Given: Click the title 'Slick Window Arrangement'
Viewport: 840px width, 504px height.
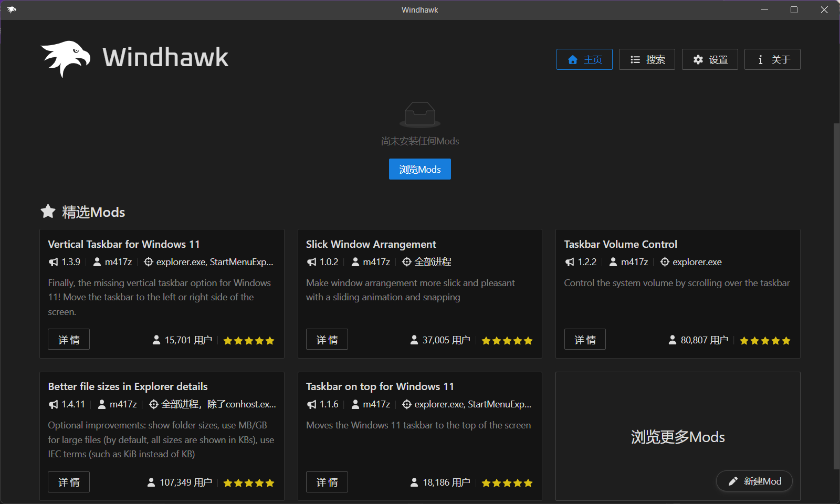Looking at the screenshot, I should tap(371, 244).
